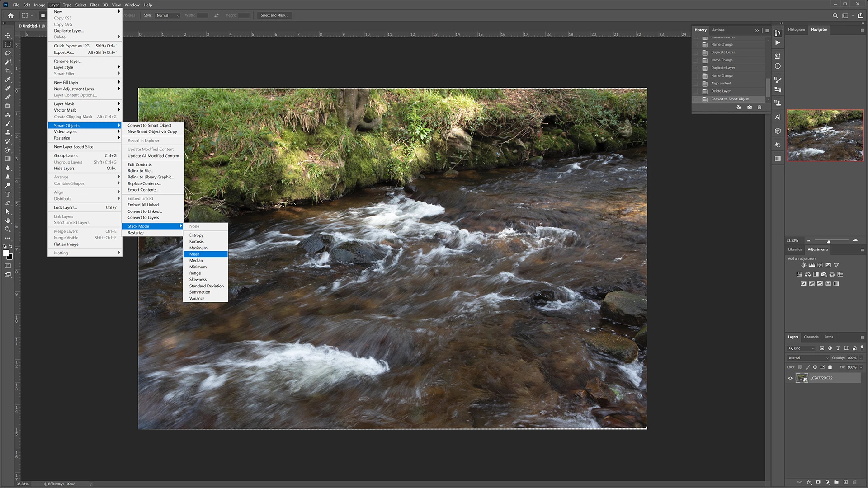Open the Kind filter dropdown
The width and height of the screenshot is (868, 488).
tap(801, 348)
